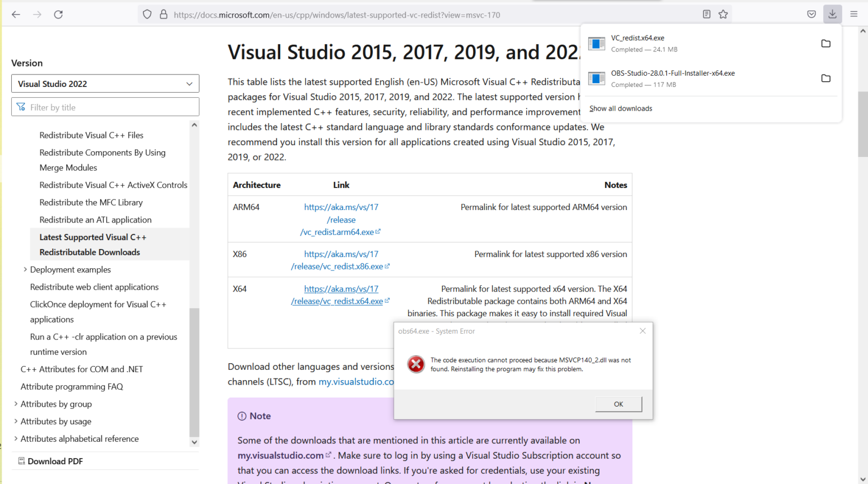Click external link icon after vc_redist.x86.exe
The width and height of the screenshot is (868, 484).
coord(387,266)
